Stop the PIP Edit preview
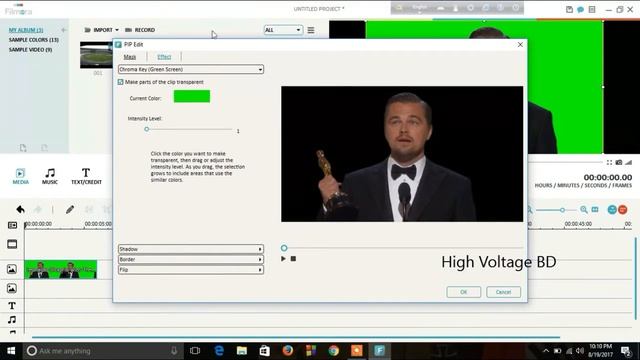 293,259
